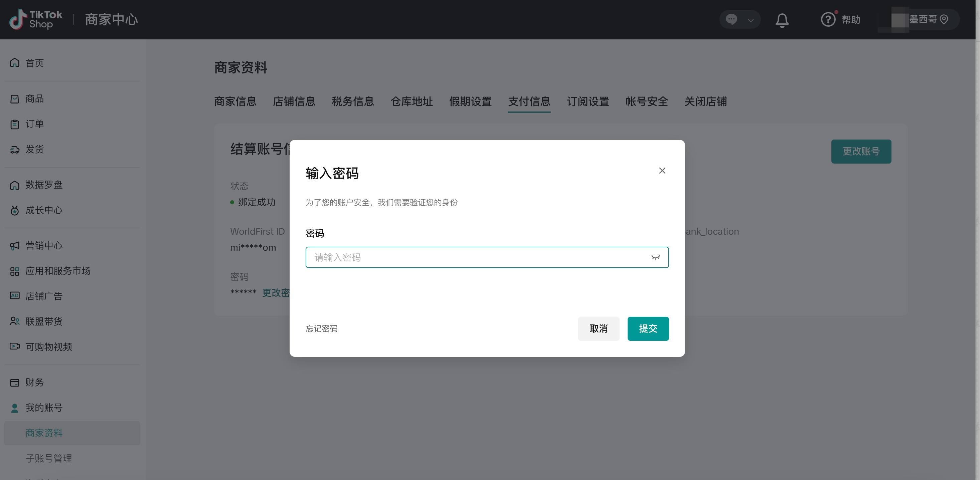Open Marketing Center 营销中心 megaphone
Viewport: 980px width, 480px height.
point(15,246)
